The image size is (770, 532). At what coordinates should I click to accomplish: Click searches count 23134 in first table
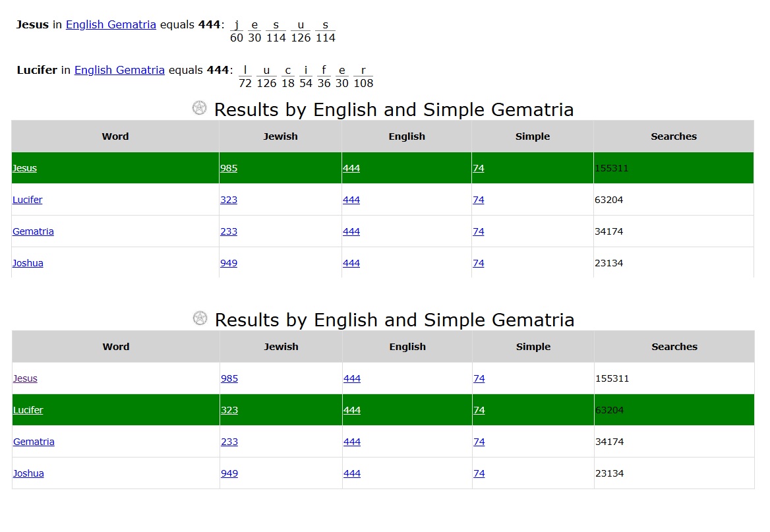609,263
